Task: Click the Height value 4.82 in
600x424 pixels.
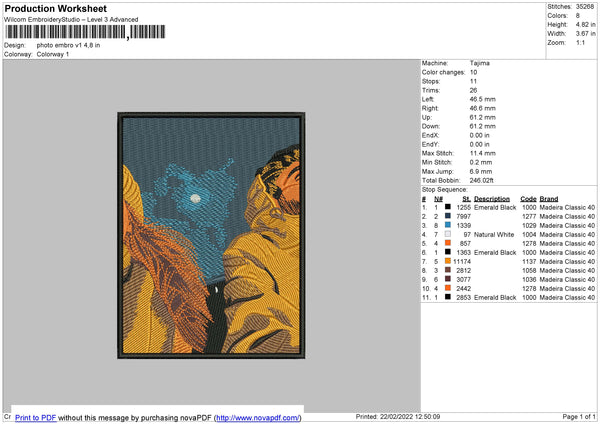Action: [585, 24]
